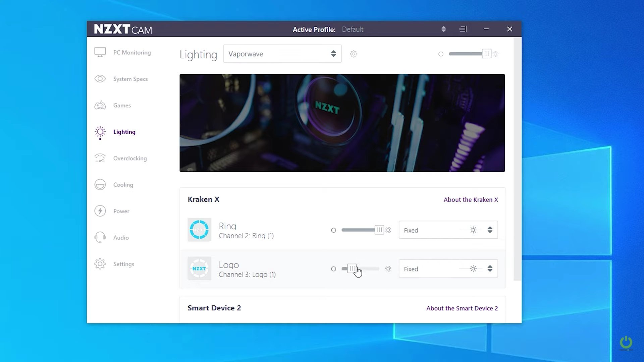The height and width of the screenshot is (362, 644).
Task: Expand the Logo Fixed mode dropdown
Action: [490, 269]
